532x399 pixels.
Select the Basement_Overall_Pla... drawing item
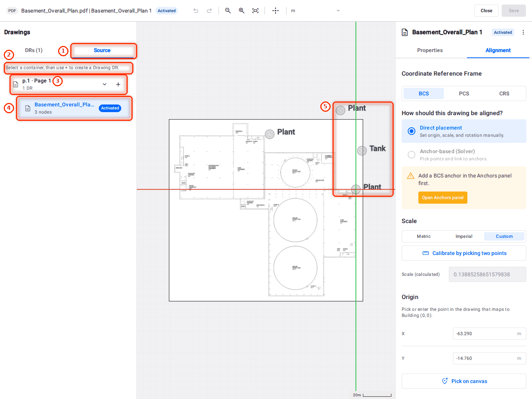click(74, 108)
